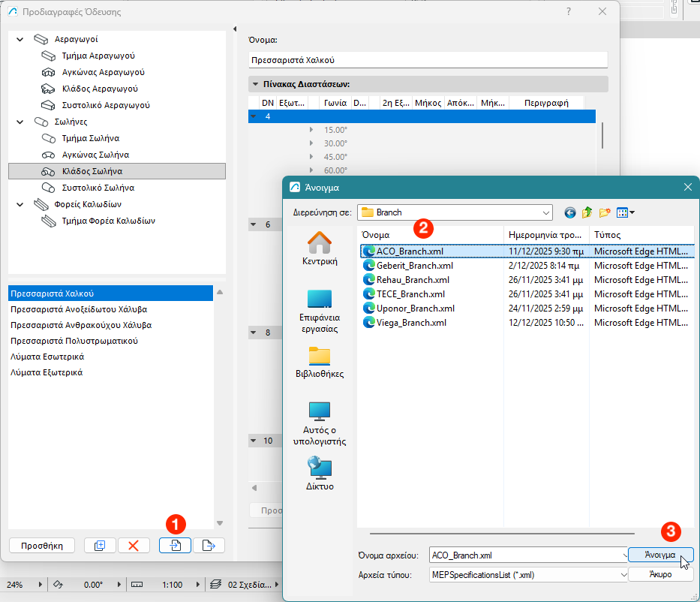Select Συστολικό Αεραγωγού tree item
This screenshot has height=602, width=700.
click(106, 105)
